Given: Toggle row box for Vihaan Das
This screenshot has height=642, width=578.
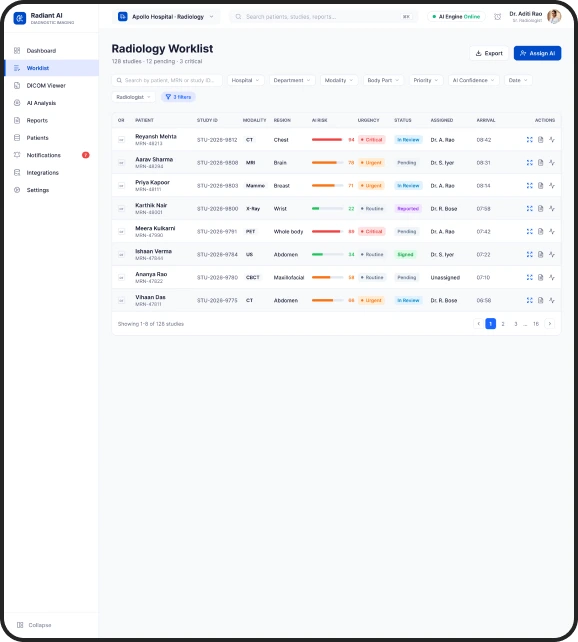Looking at the screenshot, I should click(121, 300).
